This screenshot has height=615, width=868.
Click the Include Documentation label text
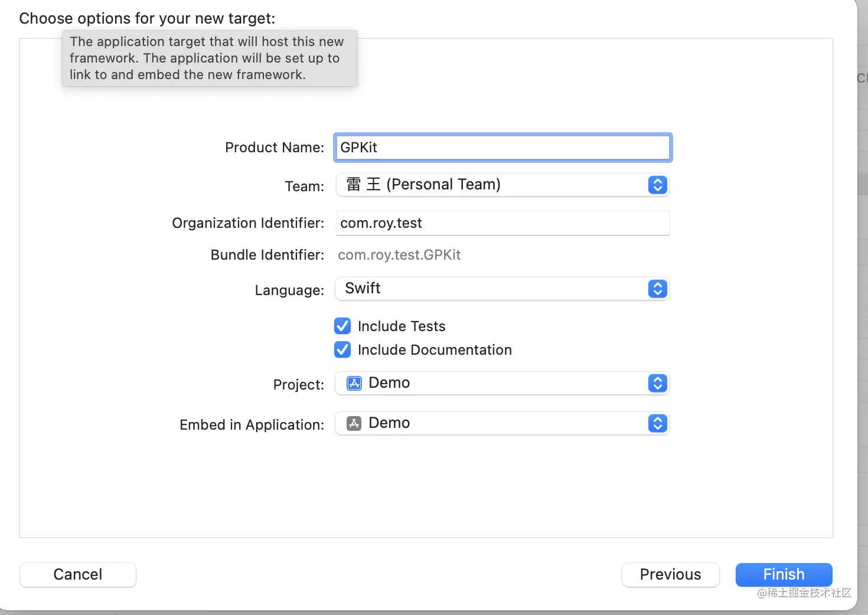[x=435, y=350]
